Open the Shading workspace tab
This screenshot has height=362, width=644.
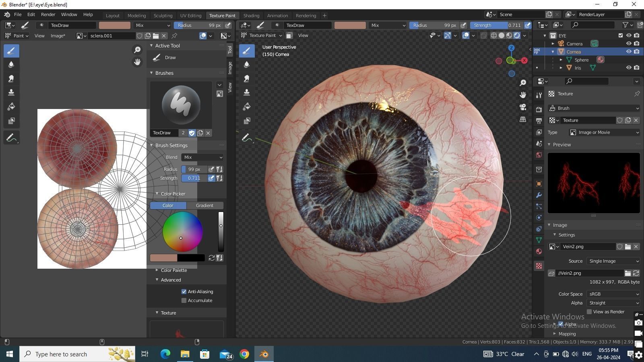[251, 16]
